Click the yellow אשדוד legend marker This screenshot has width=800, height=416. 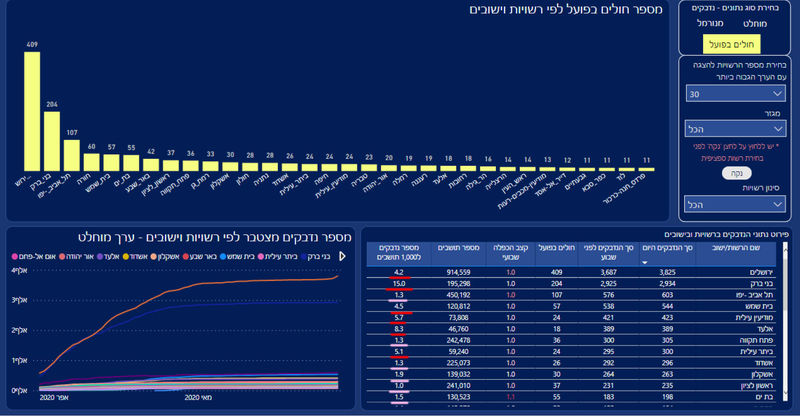coord(126,256)
